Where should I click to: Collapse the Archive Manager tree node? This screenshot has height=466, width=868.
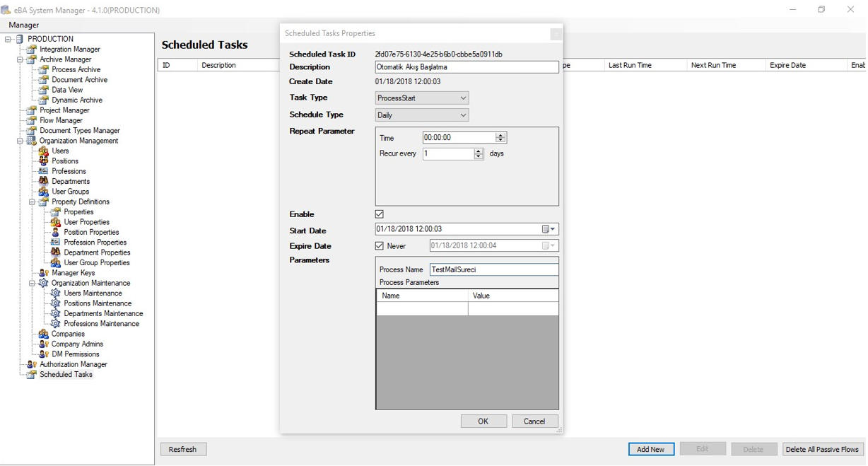click(20, 60)
